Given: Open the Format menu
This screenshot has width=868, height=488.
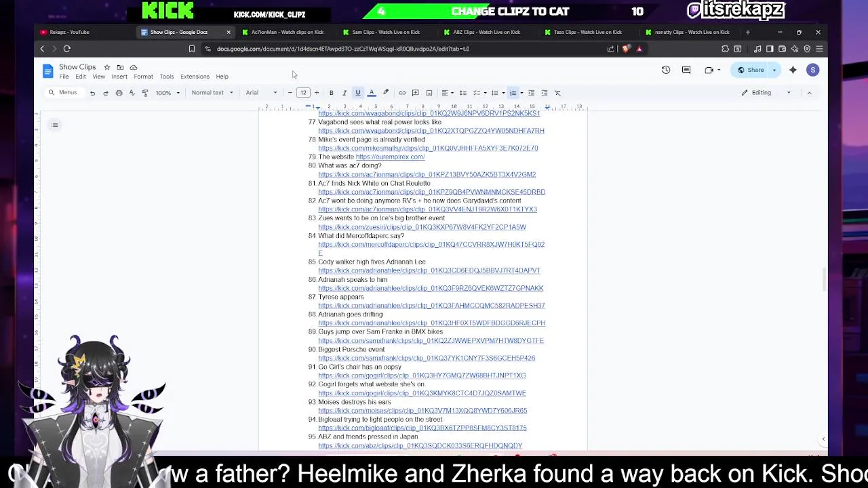Looking at the screenshot, I should coord(143,77).
